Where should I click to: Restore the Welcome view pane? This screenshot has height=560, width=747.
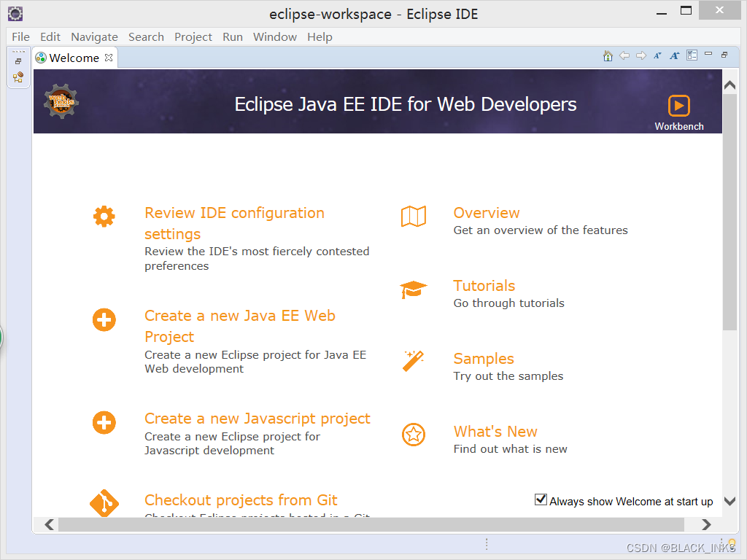tap(724, 55)
